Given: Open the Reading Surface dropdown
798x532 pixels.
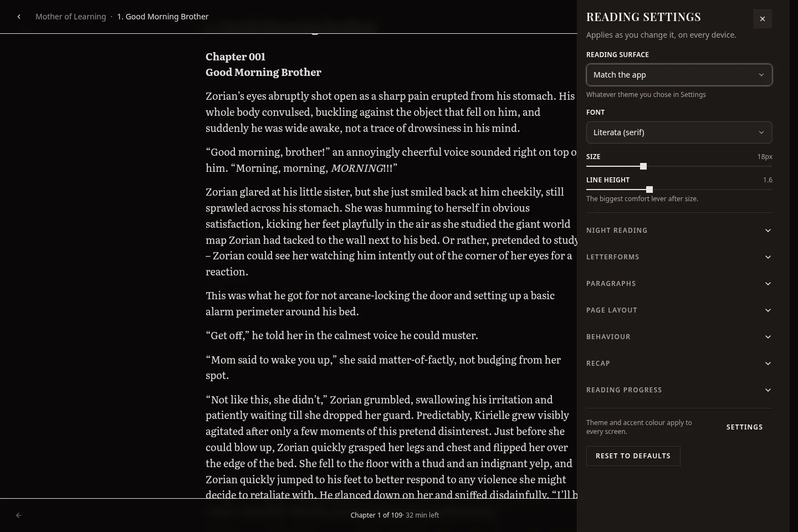Looking at the screenshot, I should [x=679, y=75].
